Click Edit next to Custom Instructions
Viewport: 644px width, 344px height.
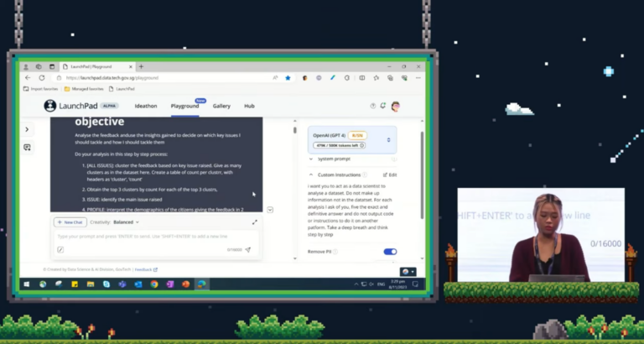389,175
